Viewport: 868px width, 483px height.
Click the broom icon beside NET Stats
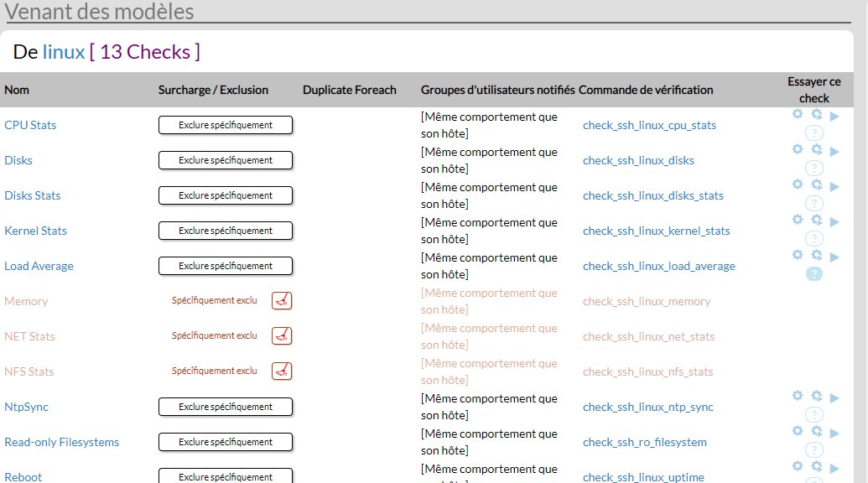click(x=282, y=336)
